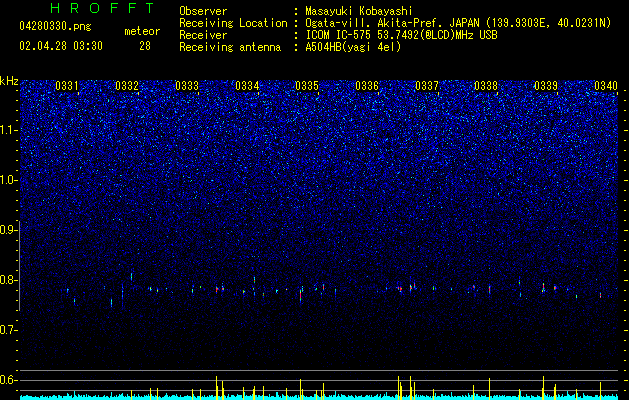Viewport: 629px width, 400px height.
Task: Click the 0331 time marker
Action: pyautogui.click(x=67, y=86)
